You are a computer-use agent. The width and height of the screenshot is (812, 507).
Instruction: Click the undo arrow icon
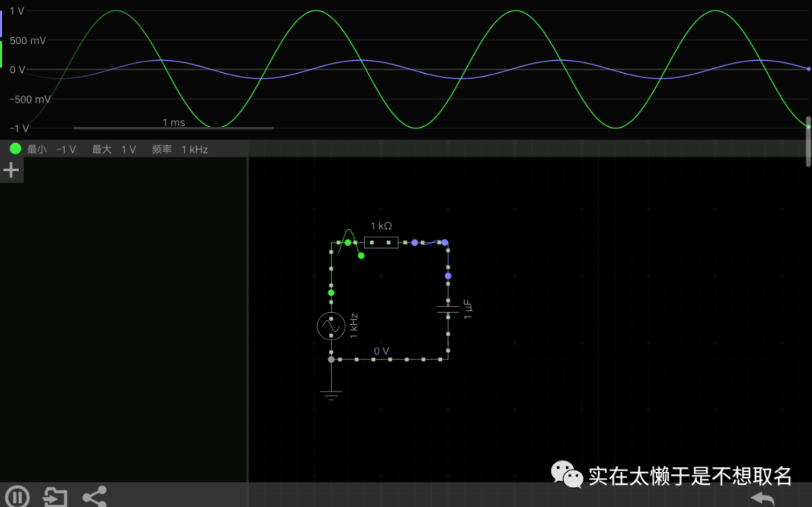762,498
